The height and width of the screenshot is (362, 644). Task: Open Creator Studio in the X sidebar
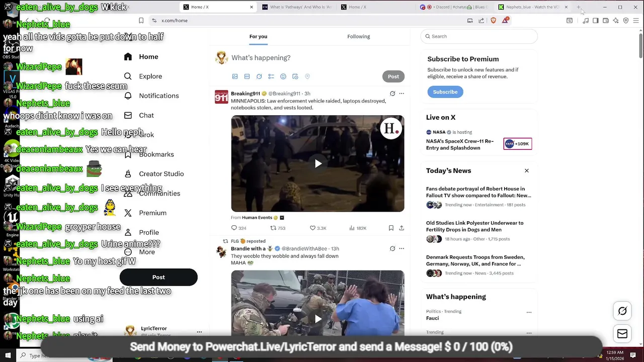pyautogui.click(x=154, y=174)
